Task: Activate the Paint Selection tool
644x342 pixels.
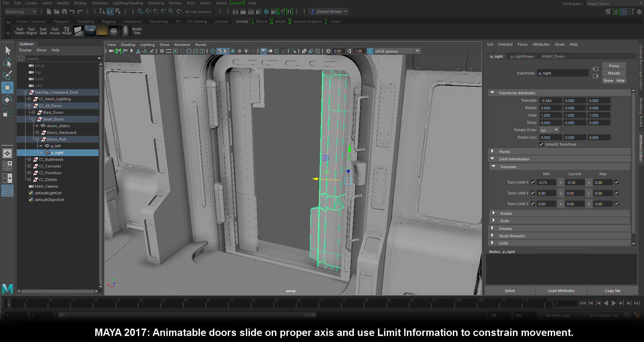Action: click(x=8, y=75)
